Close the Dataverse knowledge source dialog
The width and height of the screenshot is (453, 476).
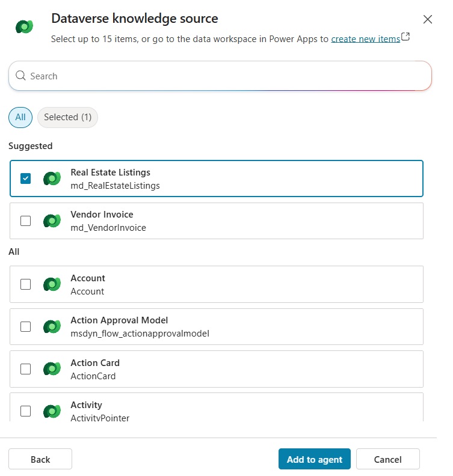point(428,19)
